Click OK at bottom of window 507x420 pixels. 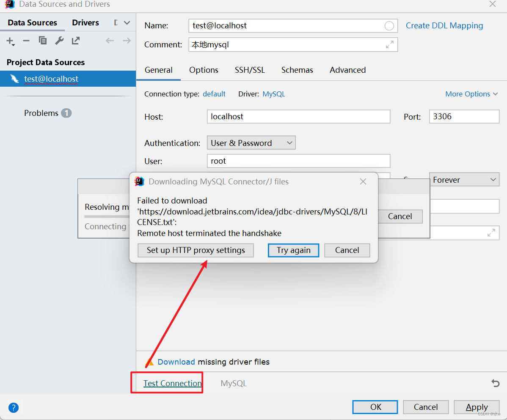(x=375, y=407)
